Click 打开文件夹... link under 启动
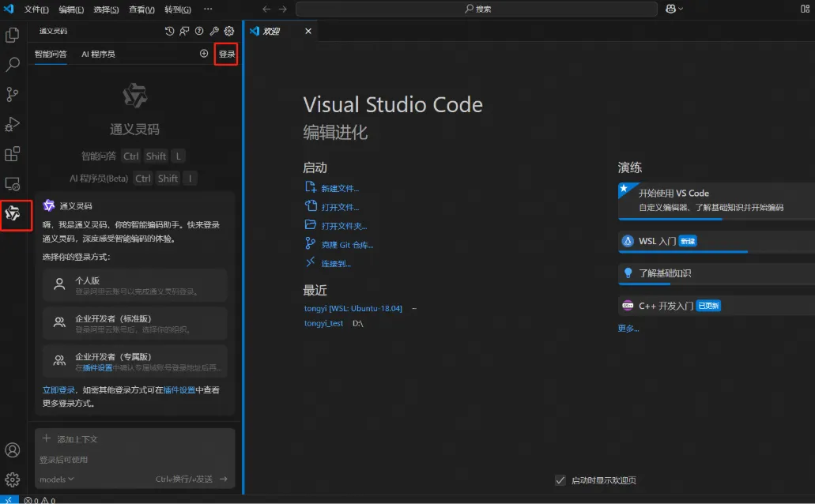815x504 pixels. pos(344,225)
